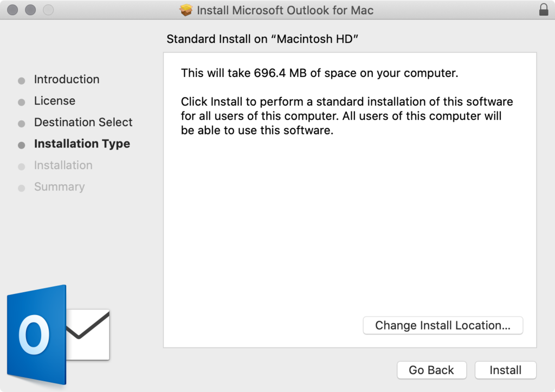Click the bullet next to License

[21, 101]
